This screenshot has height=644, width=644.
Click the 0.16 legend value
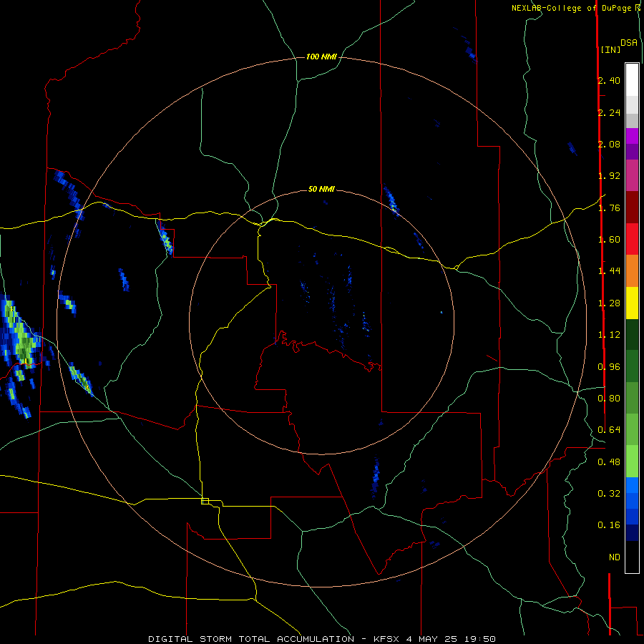(x=609, y=525)
